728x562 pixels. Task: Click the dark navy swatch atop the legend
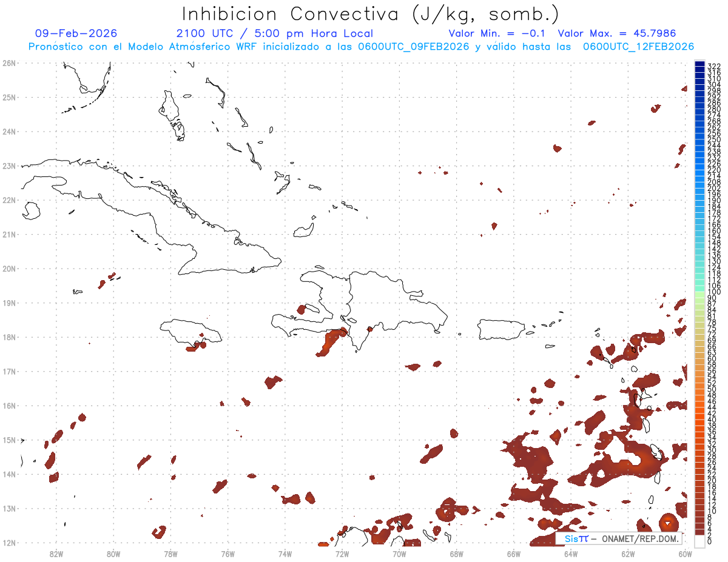point(699,64)
